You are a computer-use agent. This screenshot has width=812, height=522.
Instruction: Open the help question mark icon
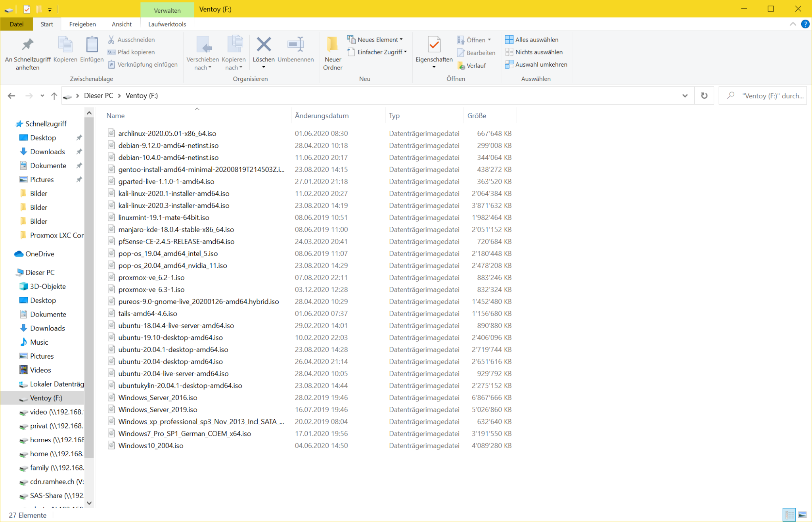[805, 24]
